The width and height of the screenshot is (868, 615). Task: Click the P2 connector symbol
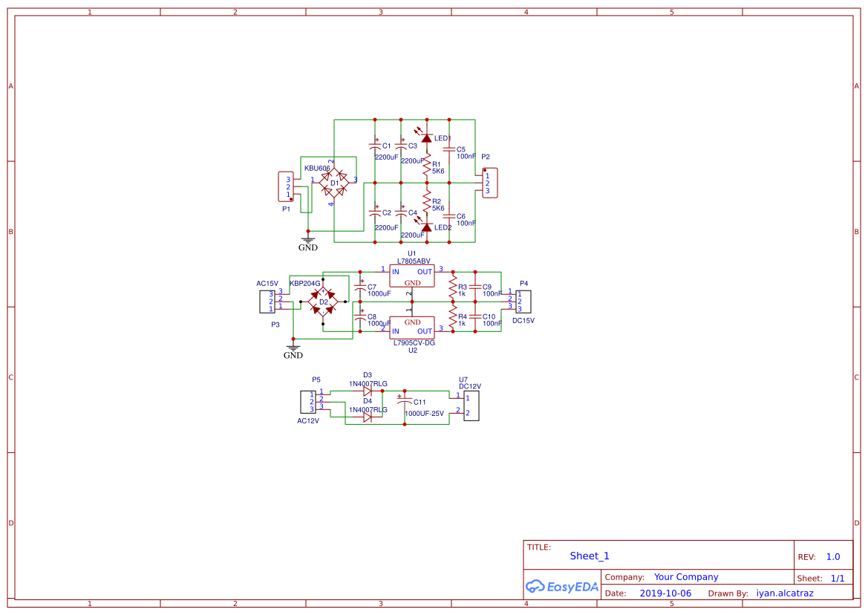490,183
